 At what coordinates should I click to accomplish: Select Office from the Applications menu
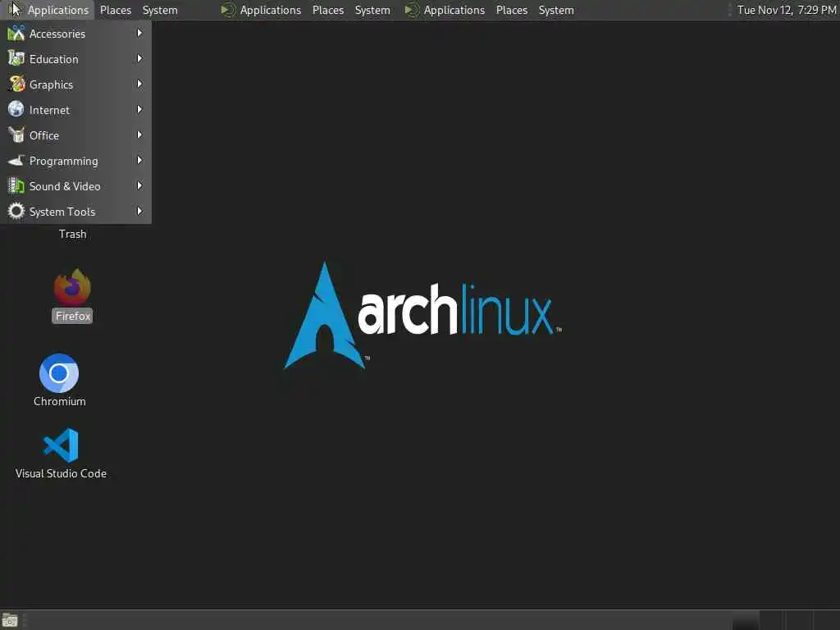click(75, 135)
